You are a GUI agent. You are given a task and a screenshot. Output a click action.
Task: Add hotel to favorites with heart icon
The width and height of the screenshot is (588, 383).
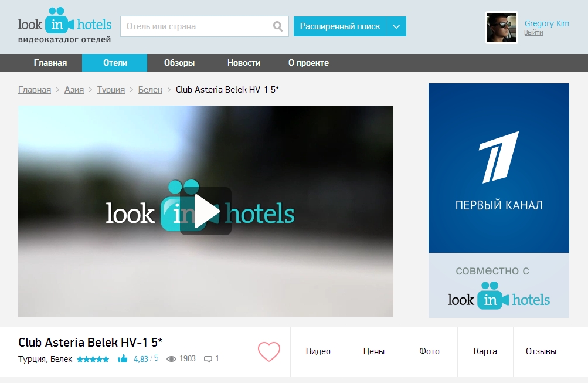[x=269, y=352]
